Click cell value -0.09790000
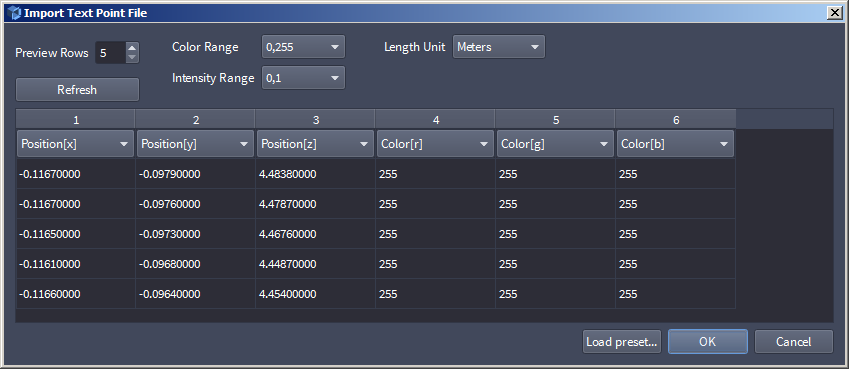849x369 pixels. pyautogui.click(x=195, y=174)
